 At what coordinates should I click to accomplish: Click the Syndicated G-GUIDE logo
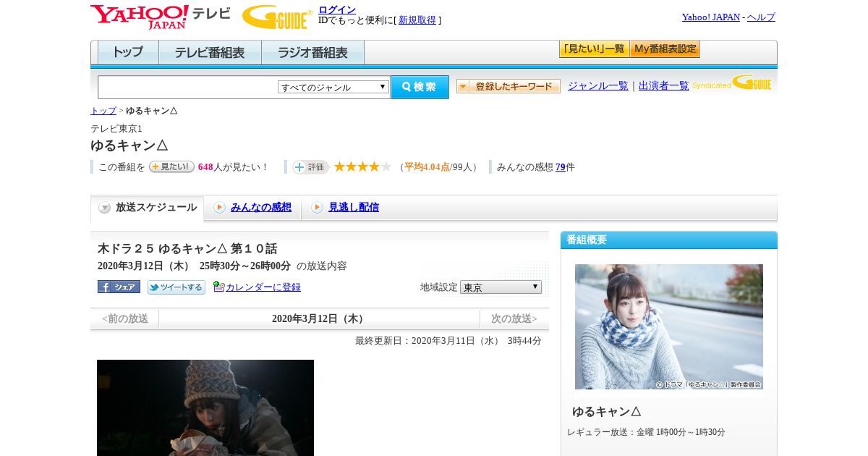tap(732, 83)
